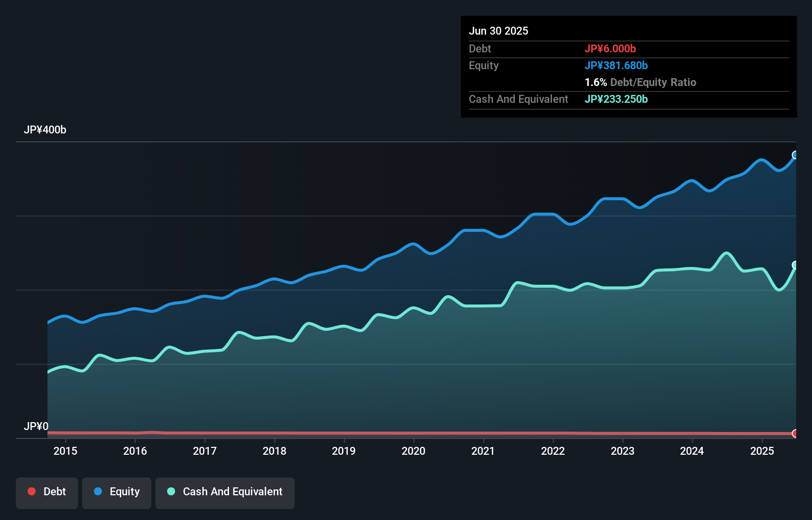
Task: Click the teal Cash And Equivalent legend dot
Action: (171, 491)
